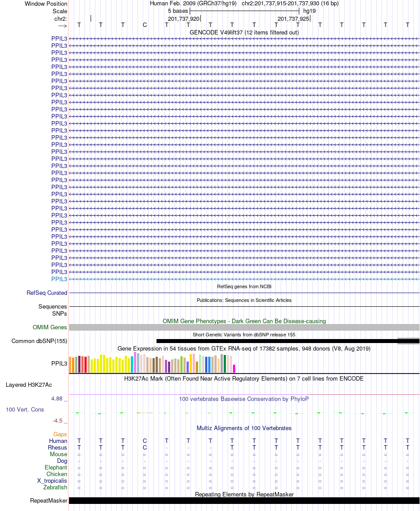Viewport: 420px width, 511px height.
Task: Click the Dog alignment row label
Action: click(62, 461)
